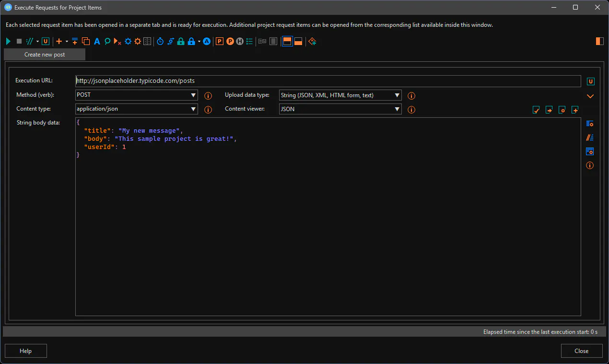Click the orange diamond with plus icon
Screen dimensions: 609x364
(312, 42)
